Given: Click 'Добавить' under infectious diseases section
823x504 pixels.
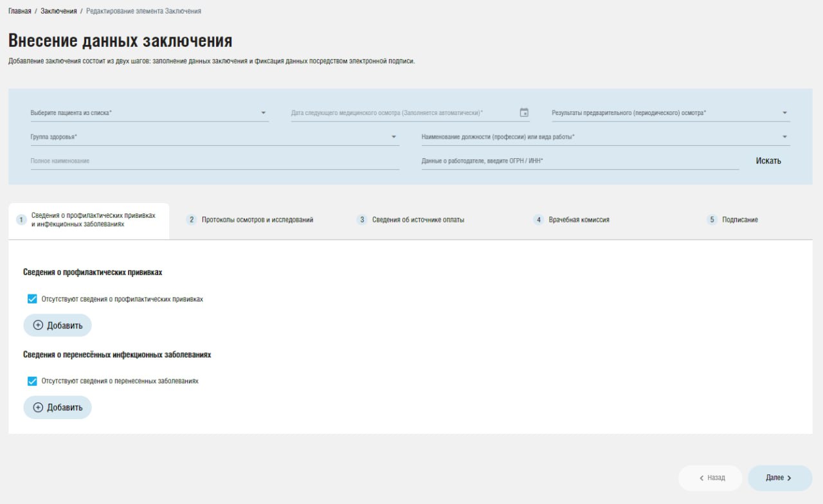Looking at the screenshot, I should (x=57, y=408).
